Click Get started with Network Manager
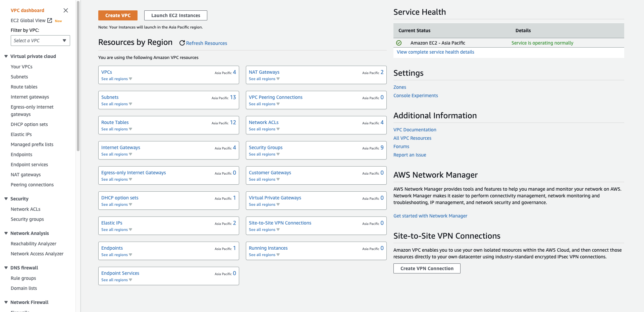This screenshot has width=644, height=312. tap(430, 216)
